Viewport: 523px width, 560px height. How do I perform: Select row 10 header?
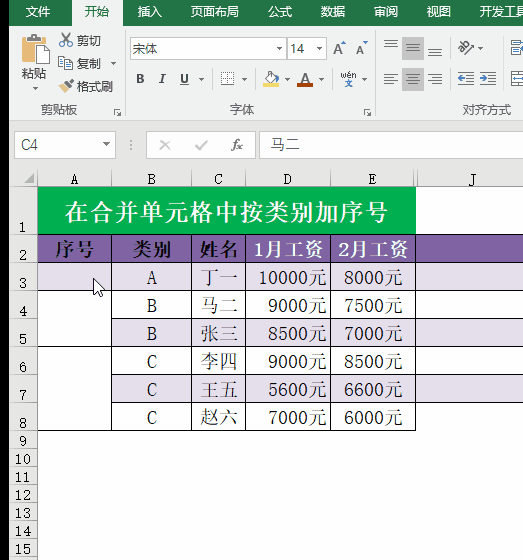[23, 459]
